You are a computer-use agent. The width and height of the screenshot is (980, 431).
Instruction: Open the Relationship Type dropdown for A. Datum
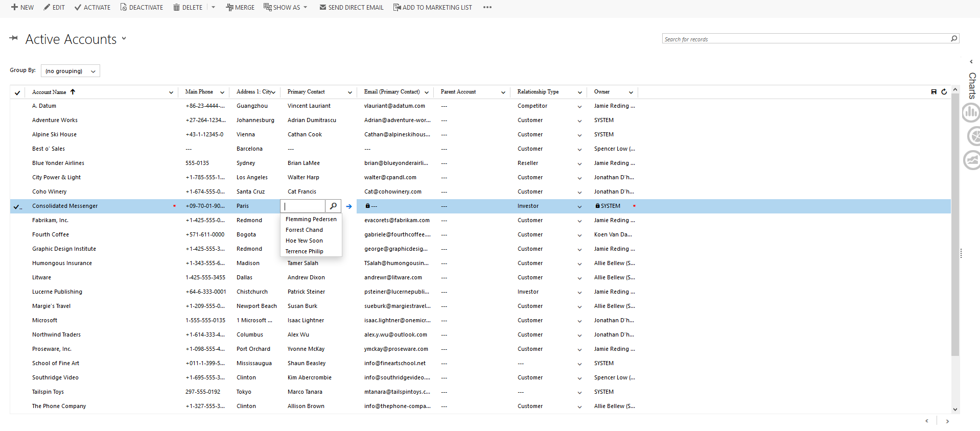579,107
